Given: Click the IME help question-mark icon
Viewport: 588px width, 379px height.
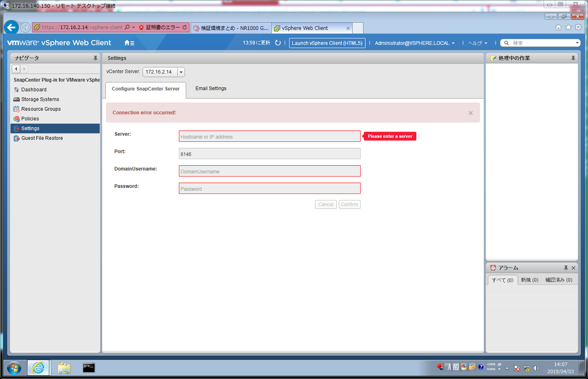Looking at the screenshot, I should (x=481, y=367).
